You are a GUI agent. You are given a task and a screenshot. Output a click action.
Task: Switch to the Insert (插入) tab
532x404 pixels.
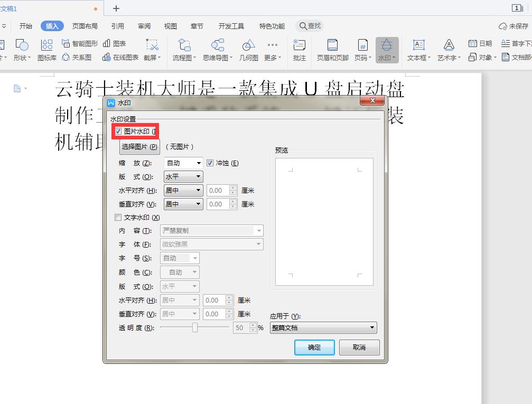coord(52,26)
